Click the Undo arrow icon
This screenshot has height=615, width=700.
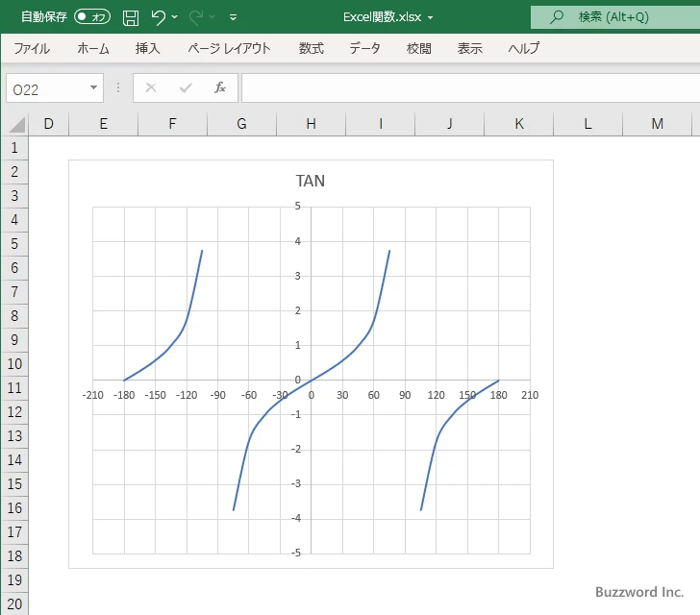pos(158,17)
